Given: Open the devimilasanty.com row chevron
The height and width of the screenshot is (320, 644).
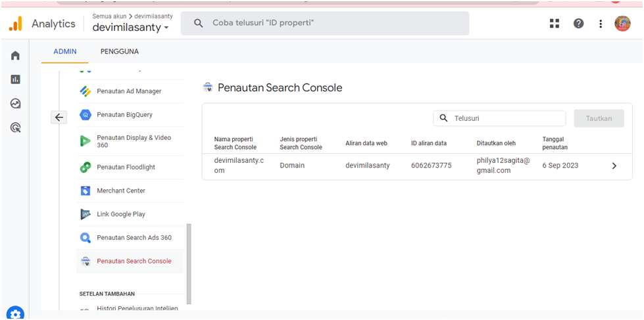Looking at the screenshot, I should tap(614, 166).
